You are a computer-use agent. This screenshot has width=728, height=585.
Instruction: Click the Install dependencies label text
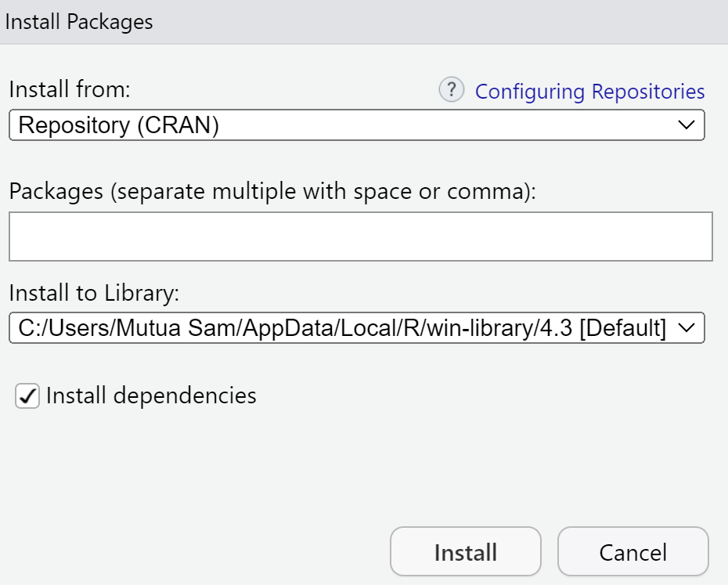point(151,395)
